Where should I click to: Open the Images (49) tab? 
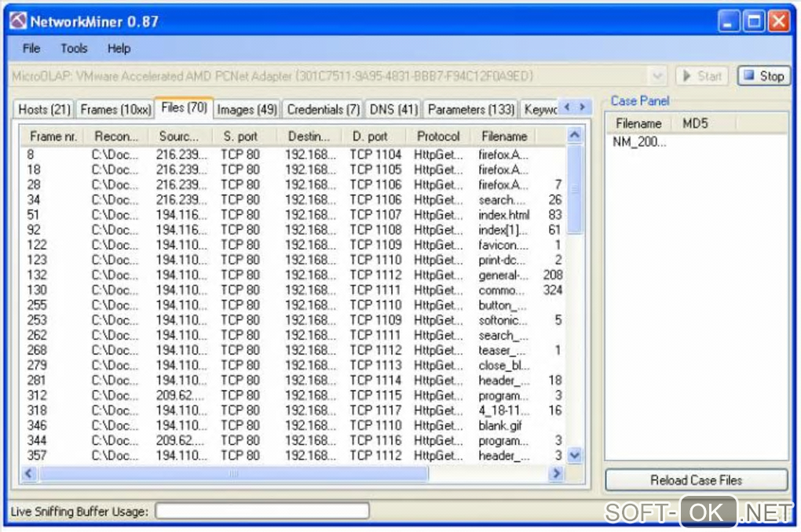coord(247,109)
